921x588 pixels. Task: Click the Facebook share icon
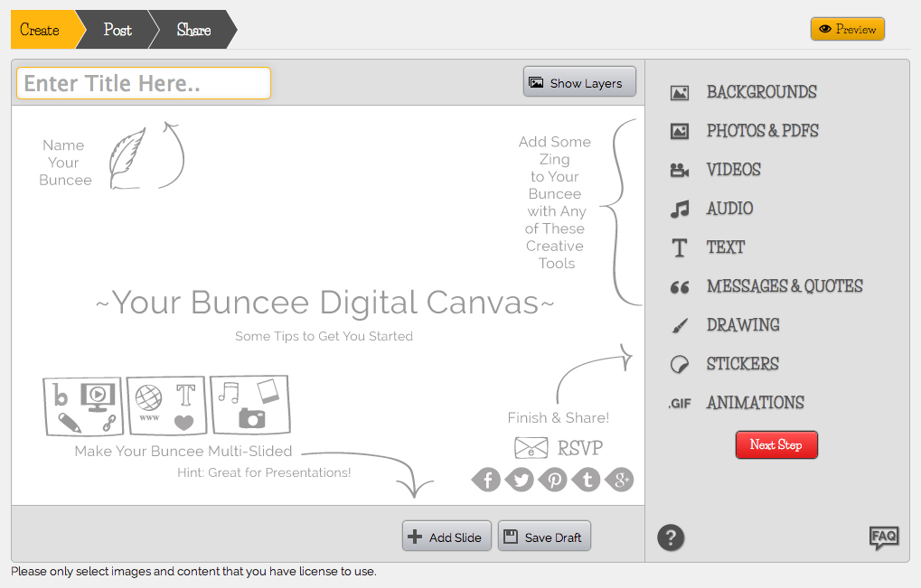(485, 480)
